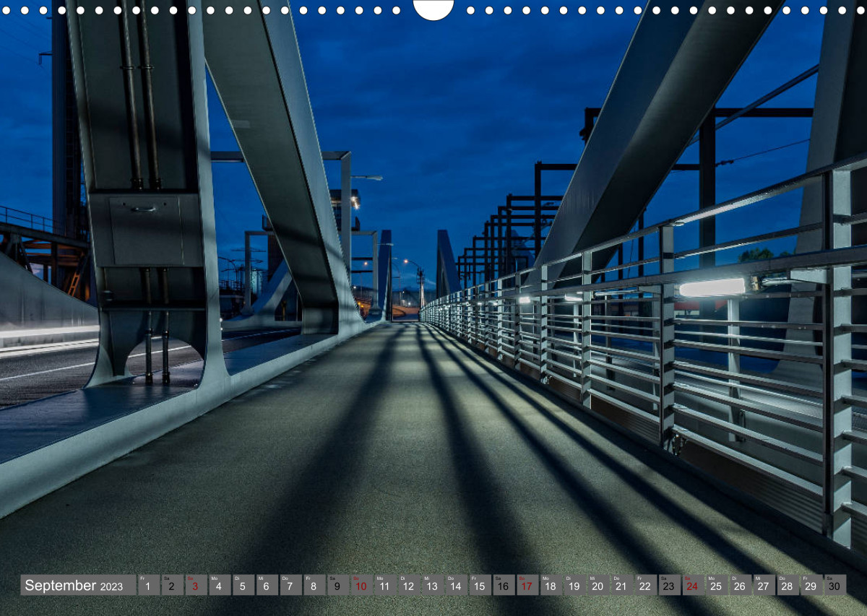Pick day 13 of September
Screen dimensions: 867x616
click(x=432, y=585)
